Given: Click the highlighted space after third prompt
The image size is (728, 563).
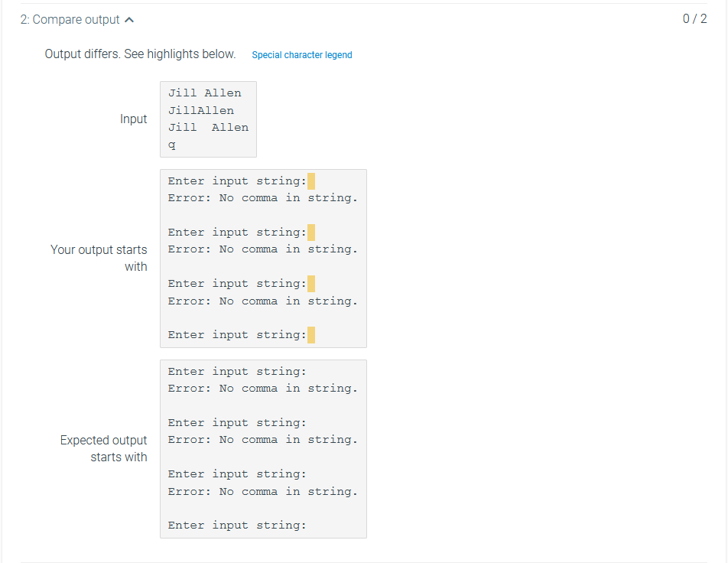Looking at the screenshot, I should [x=311, y=283].
